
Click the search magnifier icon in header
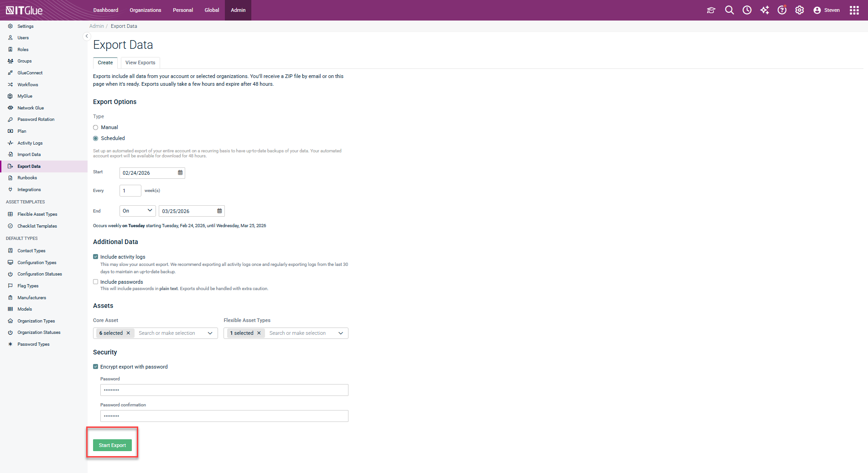729,10
